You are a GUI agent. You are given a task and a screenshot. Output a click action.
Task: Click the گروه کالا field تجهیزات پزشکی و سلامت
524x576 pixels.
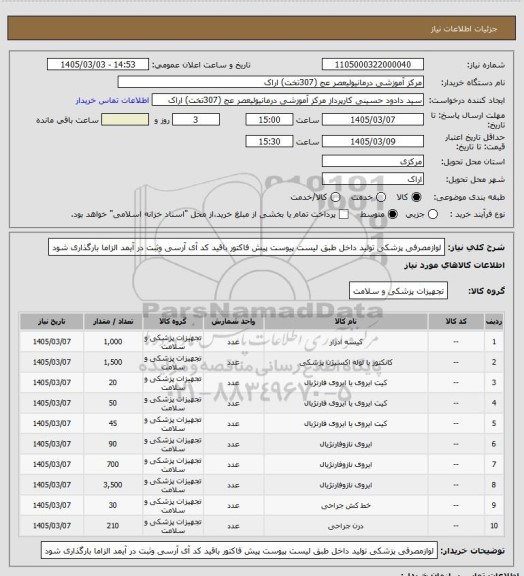coord(398,291)
